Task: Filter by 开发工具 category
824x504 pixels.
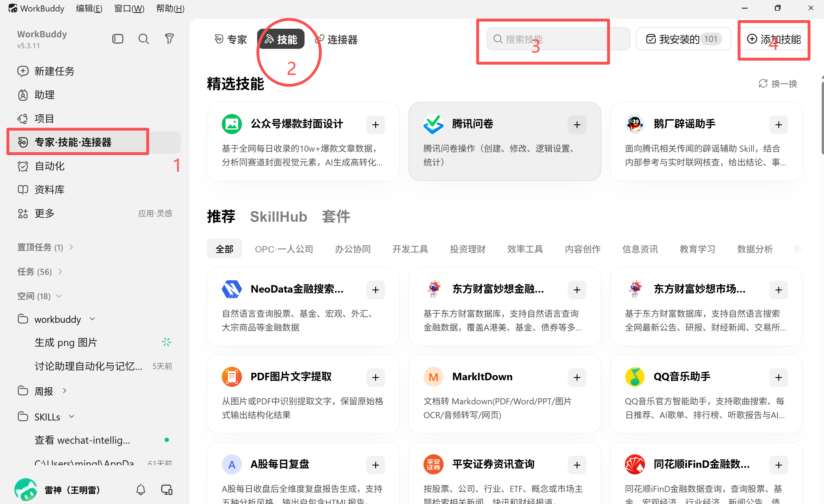Action: [410, 249]
